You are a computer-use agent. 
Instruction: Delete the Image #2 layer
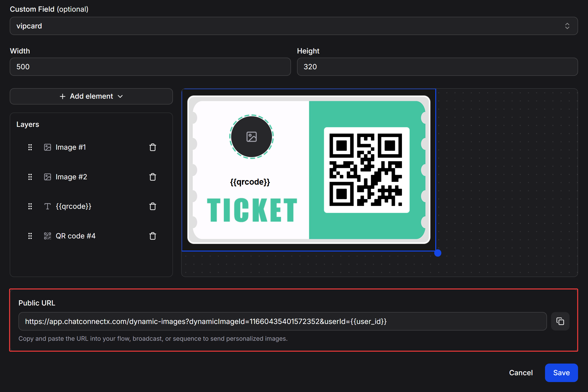point(153,177)
